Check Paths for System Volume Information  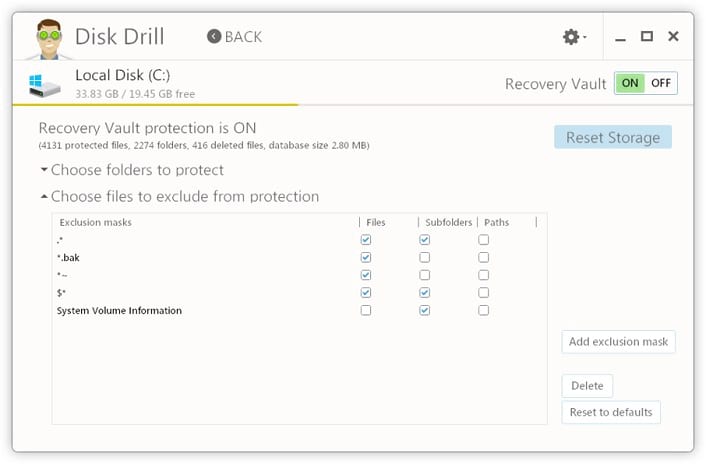tap(483, 311)
